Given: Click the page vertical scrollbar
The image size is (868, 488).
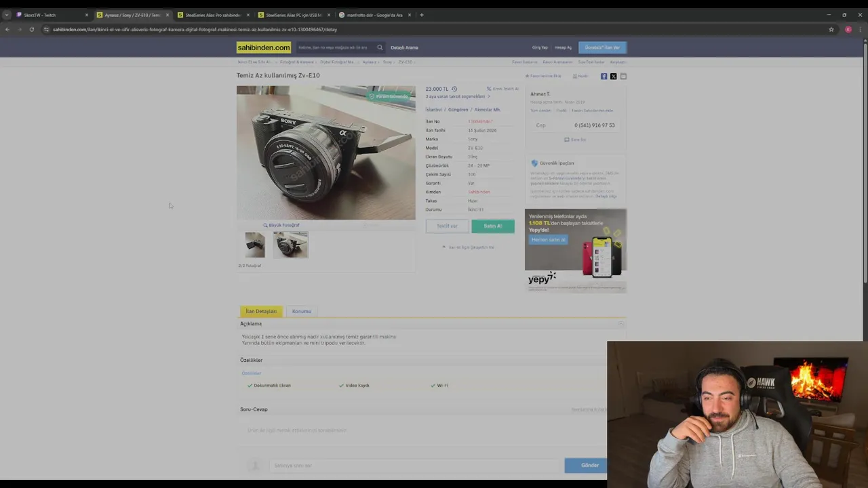Looking at the screenshot, I should (865, 163).
